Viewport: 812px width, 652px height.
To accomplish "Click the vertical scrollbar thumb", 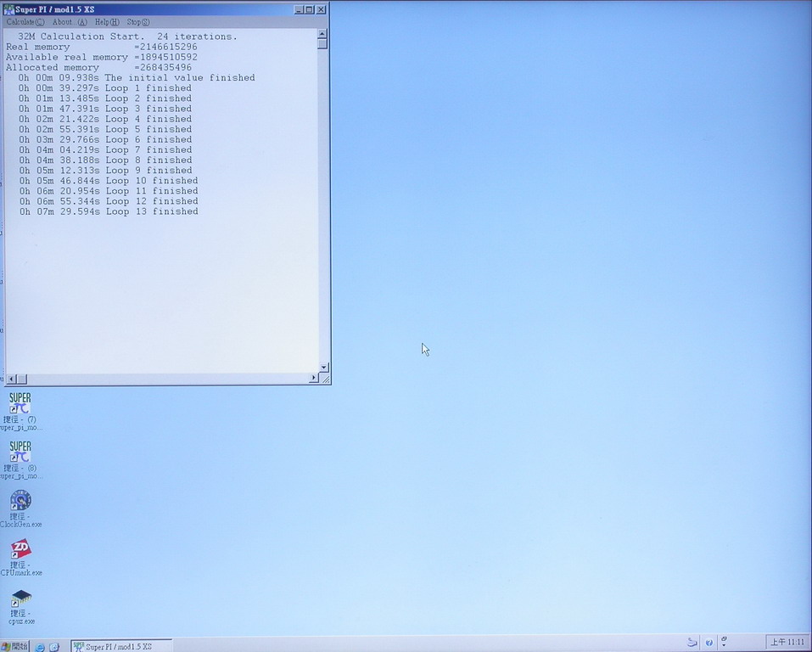I will [322, 44].
